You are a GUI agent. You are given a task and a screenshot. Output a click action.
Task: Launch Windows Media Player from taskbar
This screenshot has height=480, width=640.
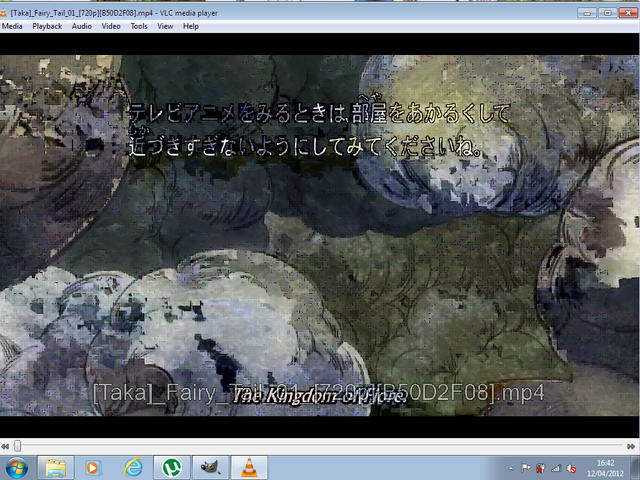93,468
